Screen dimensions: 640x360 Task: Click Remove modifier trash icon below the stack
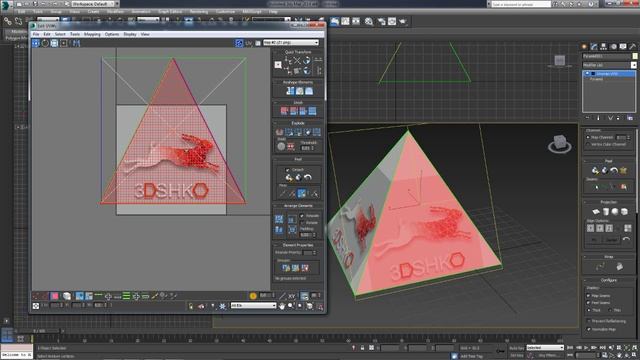(x=618, y=118)
